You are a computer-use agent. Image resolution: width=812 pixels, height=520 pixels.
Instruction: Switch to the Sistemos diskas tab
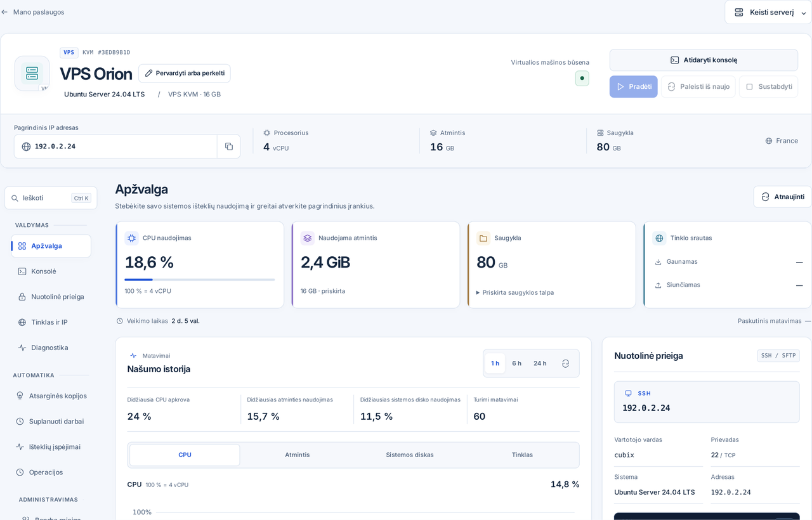tap(410, 455)
